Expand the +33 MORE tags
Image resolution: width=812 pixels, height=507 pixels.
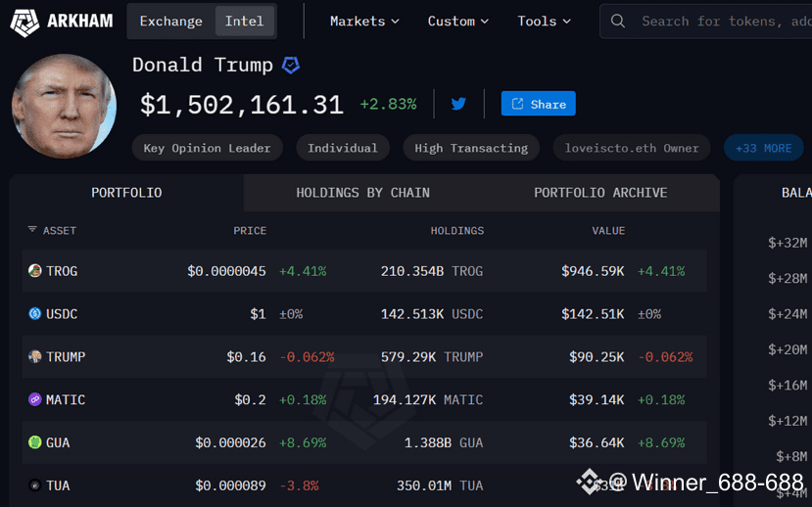(x=763, y=148)
